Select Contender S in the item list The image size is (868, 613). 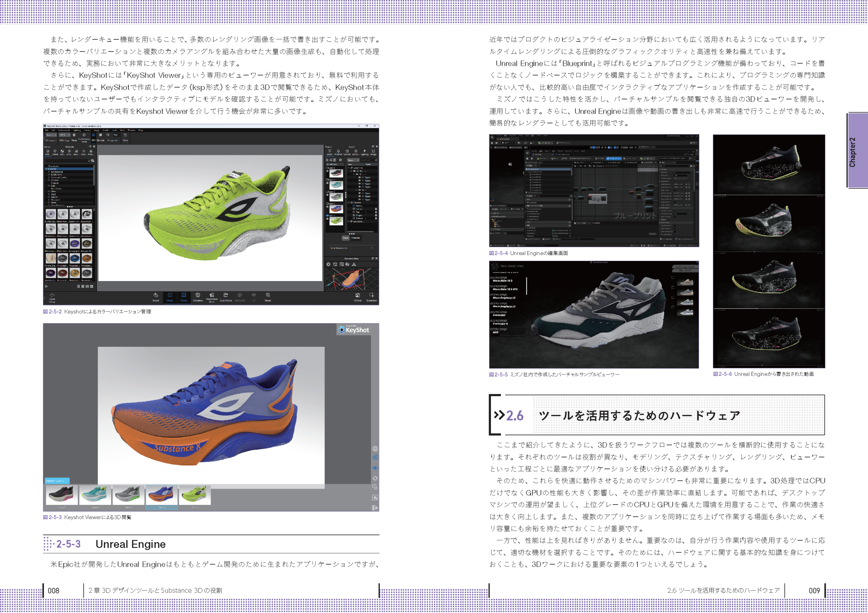click(x=500, y=324)
